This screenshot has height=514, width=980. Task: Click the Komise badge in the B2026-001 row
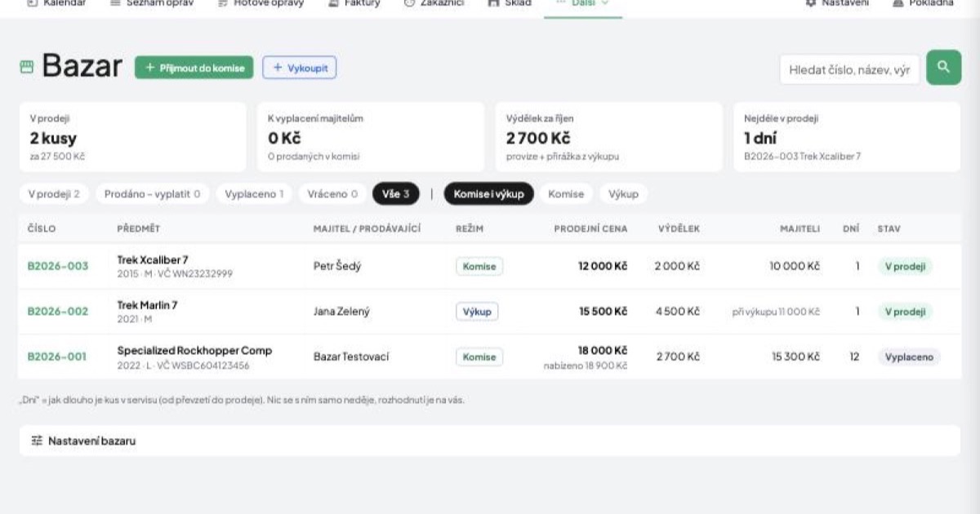[479, 357]
